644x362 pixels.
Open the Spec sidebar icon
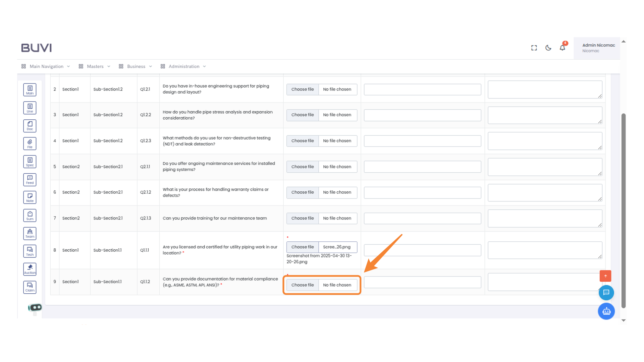point(30,161)
